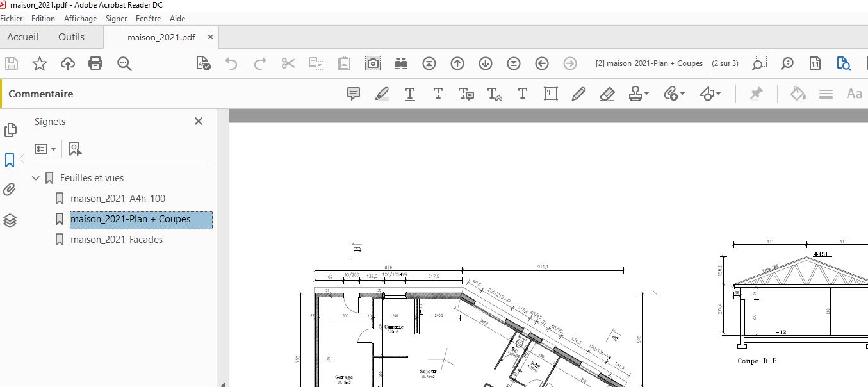Click the certify document icon
The width and height of the screenshot is (868, 387).
click(203, 63)
